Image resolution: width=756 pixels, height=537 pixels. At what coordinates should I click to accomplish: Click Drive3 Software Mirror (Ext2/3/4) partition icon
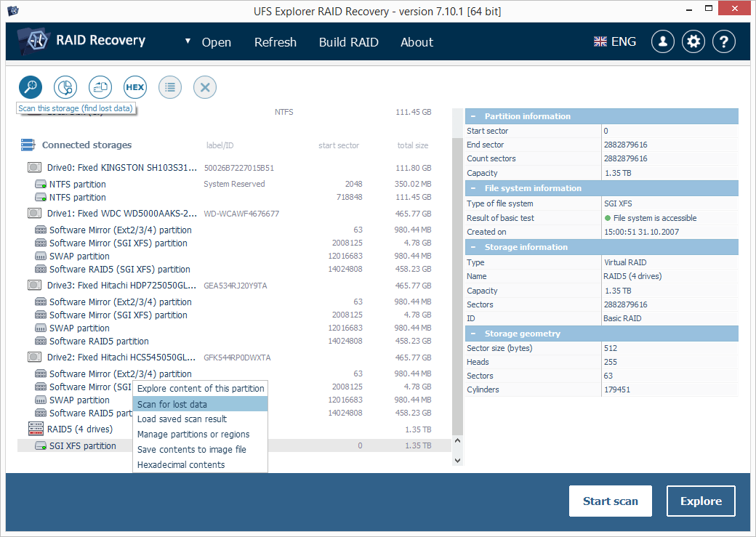41,302
